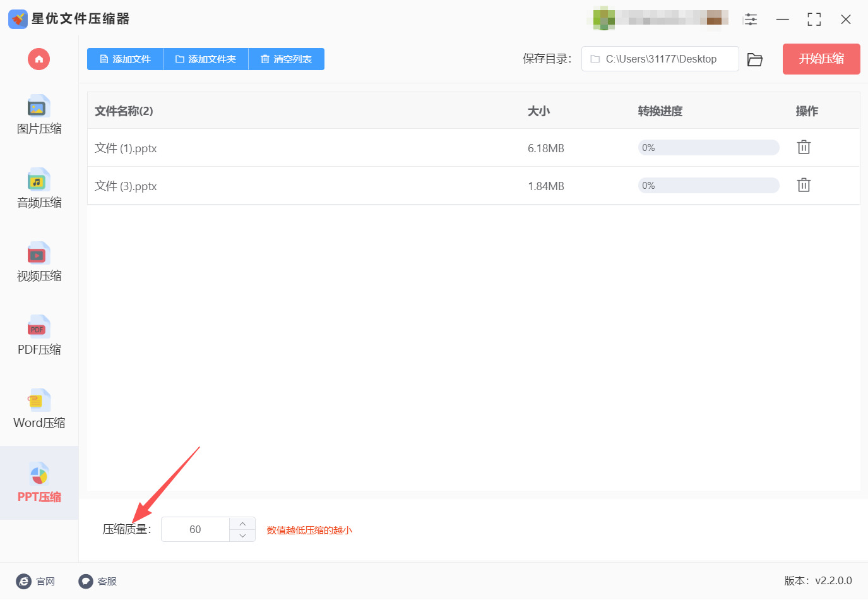Open the 官网 official website link
868x600 pixels.
[x=36, y=582]
